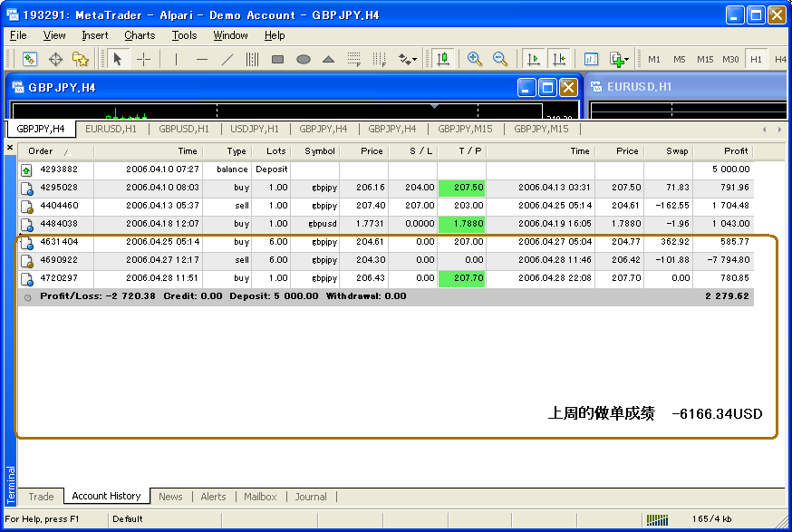Open the Journal terminal tab
The height and width of the screenshot is (532, 792).
click(311, 497)
